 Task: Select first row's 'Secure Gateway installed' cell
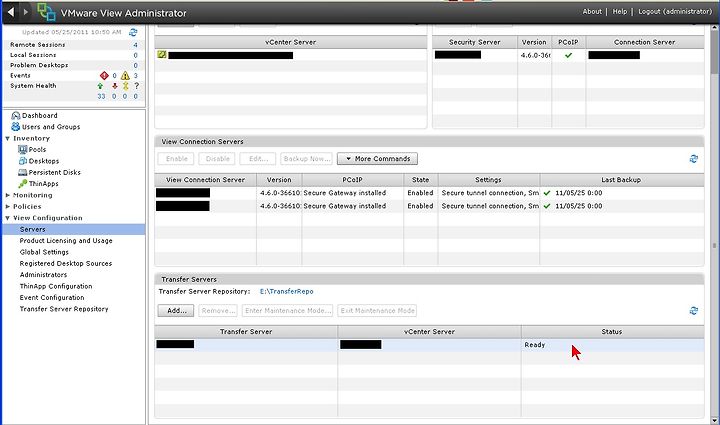pyautogui.click(x=353, y=193)
